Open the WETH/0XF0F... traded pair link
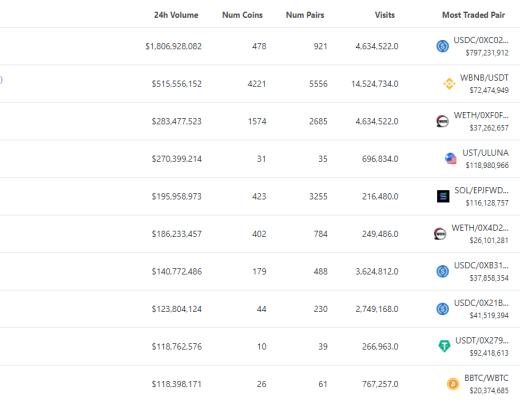Screen dimensions: 520x400 click(481, 115)
